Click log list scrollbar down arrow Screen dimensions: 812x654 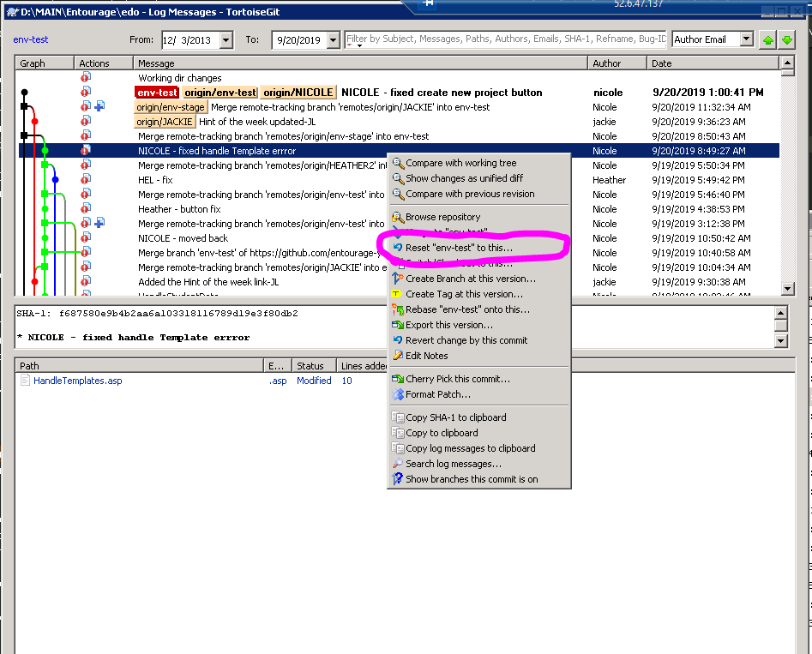coord(787,289)
